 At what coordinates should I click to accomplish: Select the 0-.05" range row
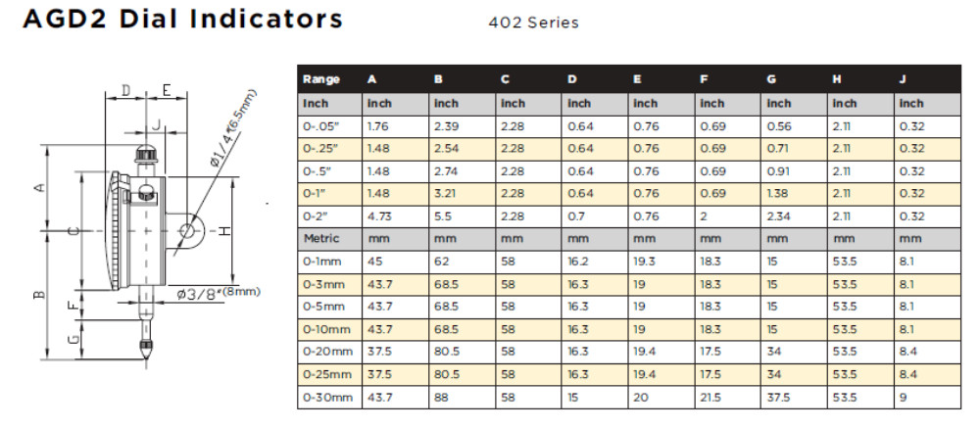pyautogui.click(x=629, y=126)
